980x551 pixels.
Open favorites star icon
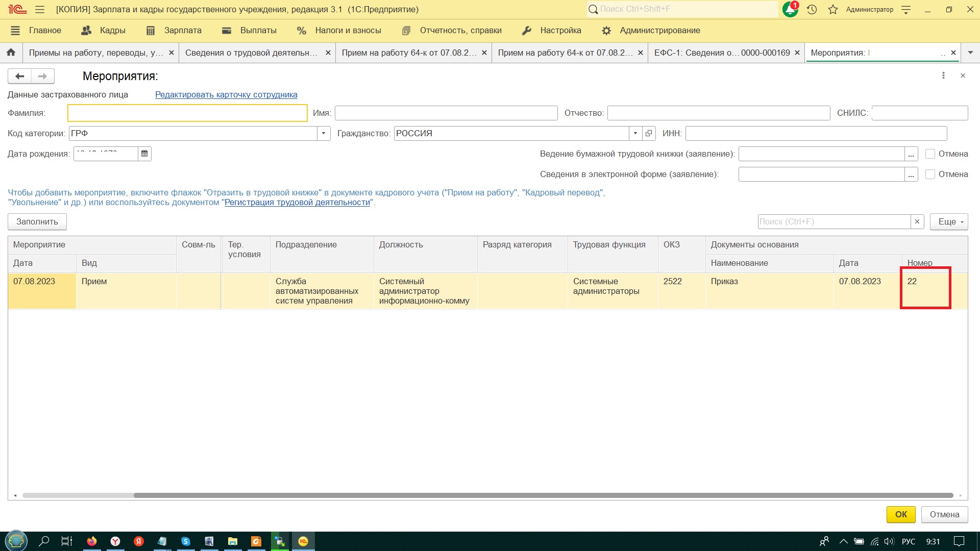click(833, 9)
